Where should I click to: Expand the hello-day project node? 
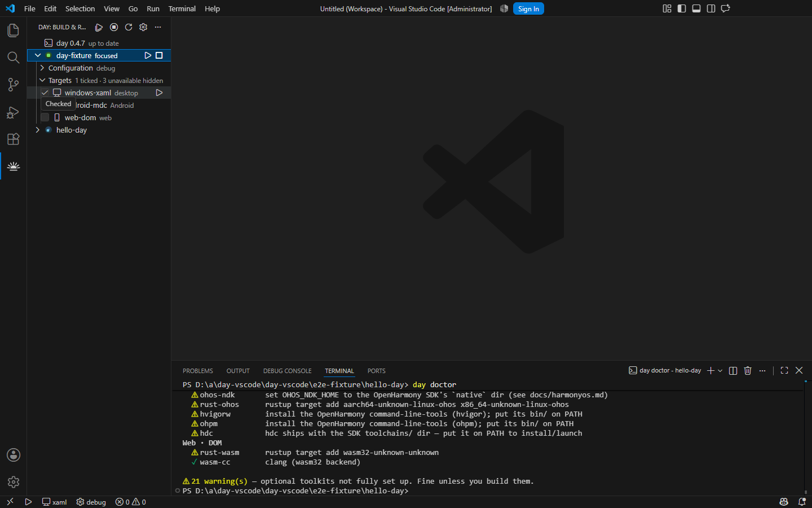click(38, 130)
